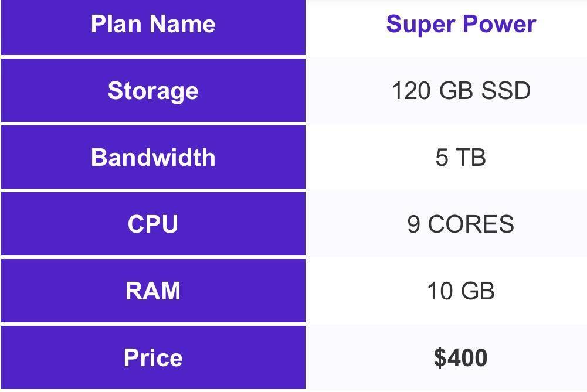Image resolution: width=587 pixels, height=392 pixels.
Task: Select the 9 CORES value
Action: pos(460,224)
